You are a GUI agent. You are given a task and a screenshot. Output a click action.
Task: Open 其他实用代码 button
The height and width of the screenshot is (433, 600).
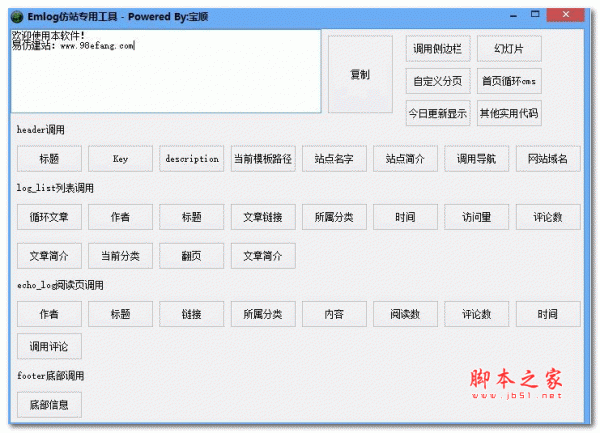(509, 113)
